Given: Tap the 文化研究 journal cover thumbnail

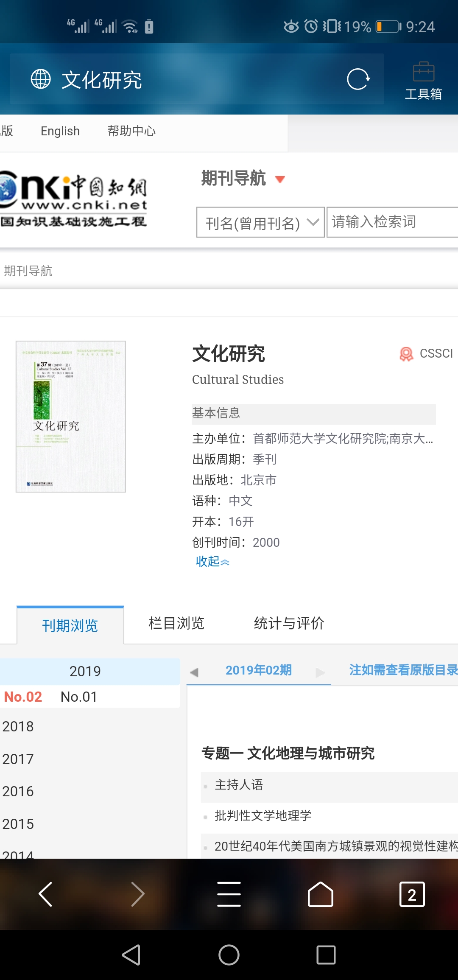Looking at the screenshot, I should pyautogui.click(x=71, y=416).
